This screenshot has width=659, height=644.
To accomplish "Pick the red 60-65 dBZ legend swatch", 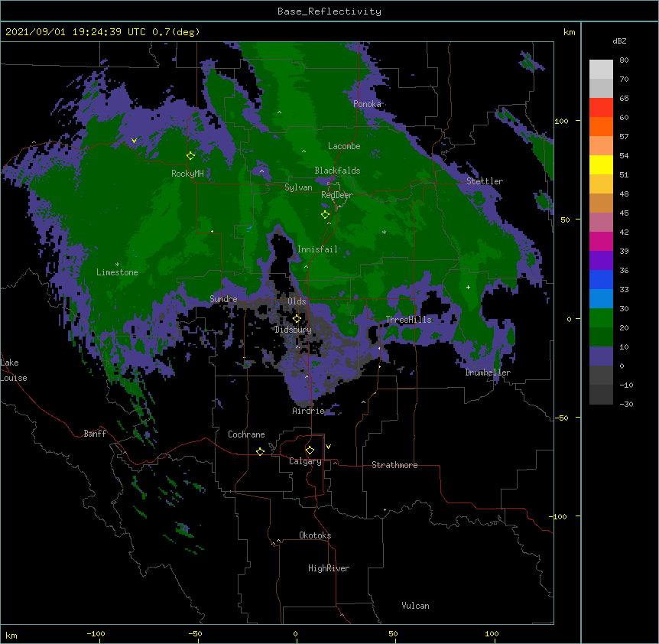I will (x=601, y=107).
